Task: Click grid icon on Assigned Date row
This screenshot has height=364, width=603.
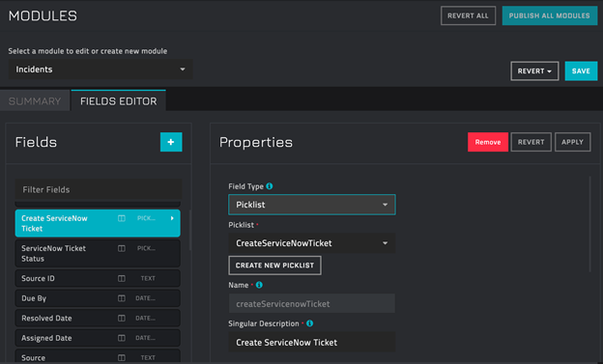Action: (122, 338)
